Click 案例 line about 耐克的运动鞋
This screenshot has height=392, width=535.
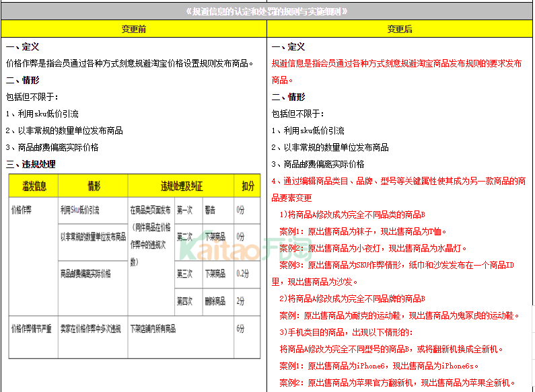pyautogui.click(x=399, y=315)
